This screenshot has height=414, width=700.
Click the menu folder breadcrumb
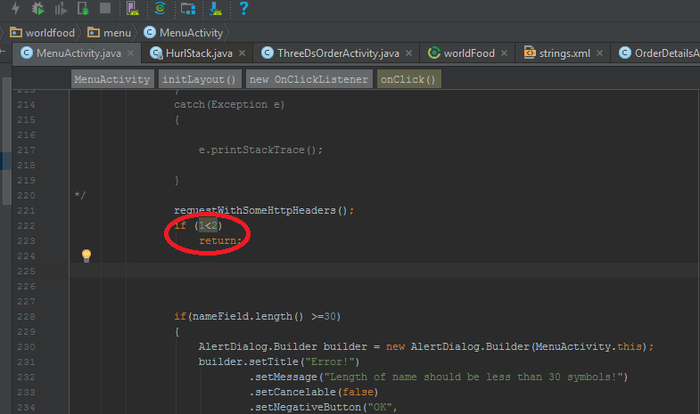(108, 32)
